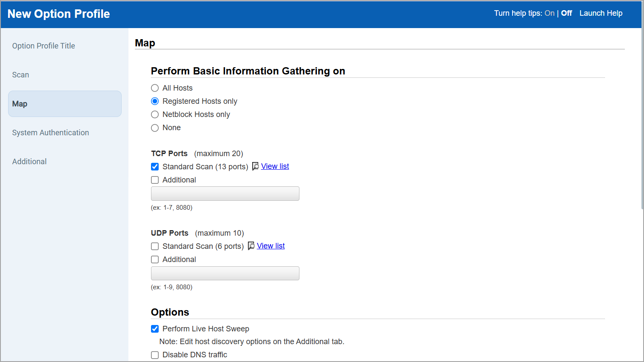
Task: Uncheck Standard Scan (13 ports) for TCP
Action: click(155, 166)
